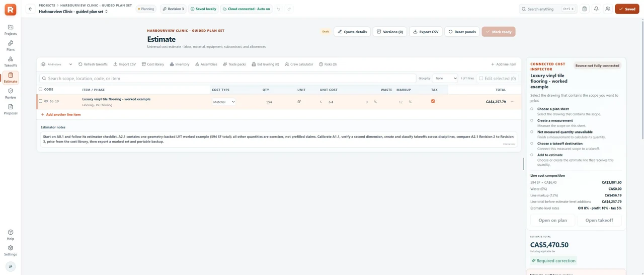Viewport: 644px width, 275px height.
Task: Open the JP user avatar
Action: 11,266
